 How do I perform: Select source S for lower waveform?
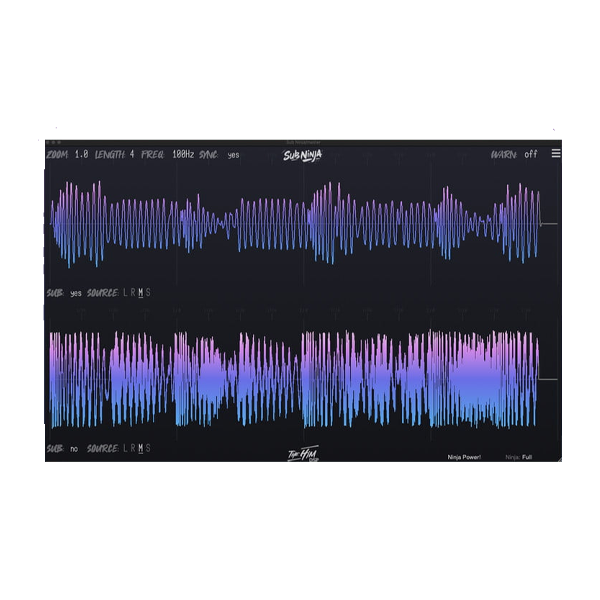148,448
